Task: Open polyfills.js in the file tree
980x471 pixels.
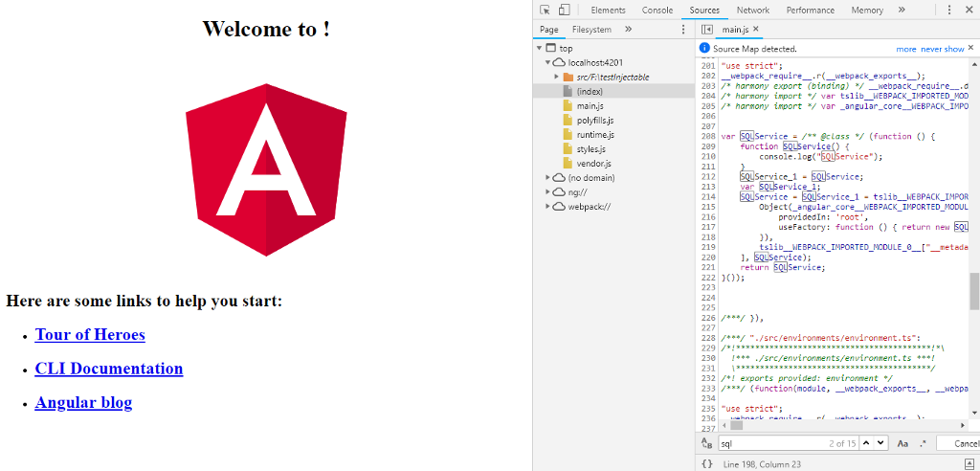Action: click(x=595, y=120)
